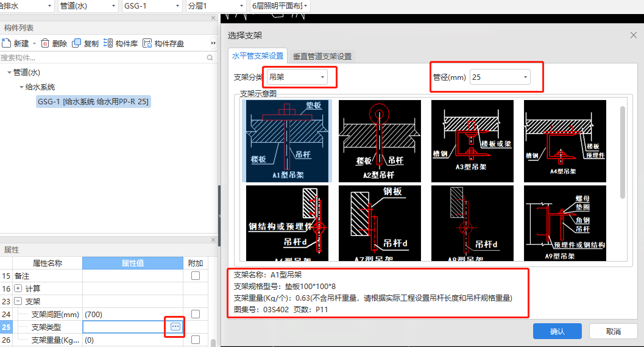The image size is (644, 347).
Task: Open the dropdown arrow next to 新建
Action: pos(34,43)
